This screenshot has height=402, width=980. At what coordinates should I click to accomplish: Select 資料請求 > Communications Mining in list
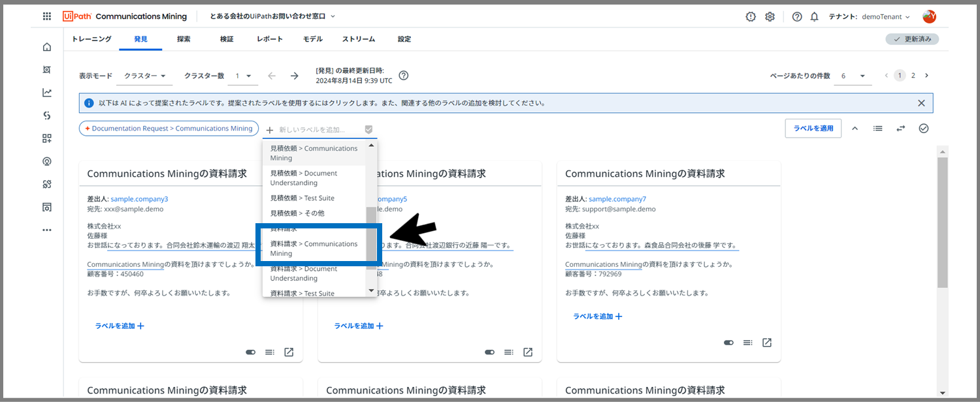click(x=314, y=249)
